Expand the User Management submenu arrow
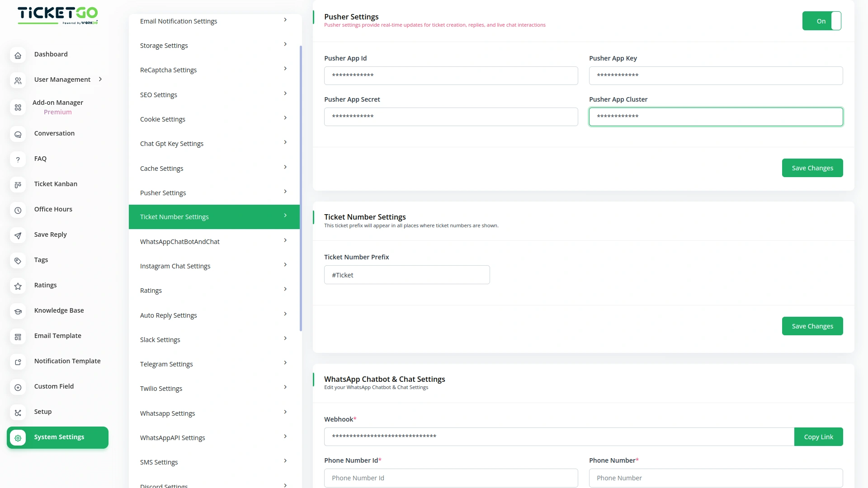The image size is (868, 488). click(x=100, y=79)
